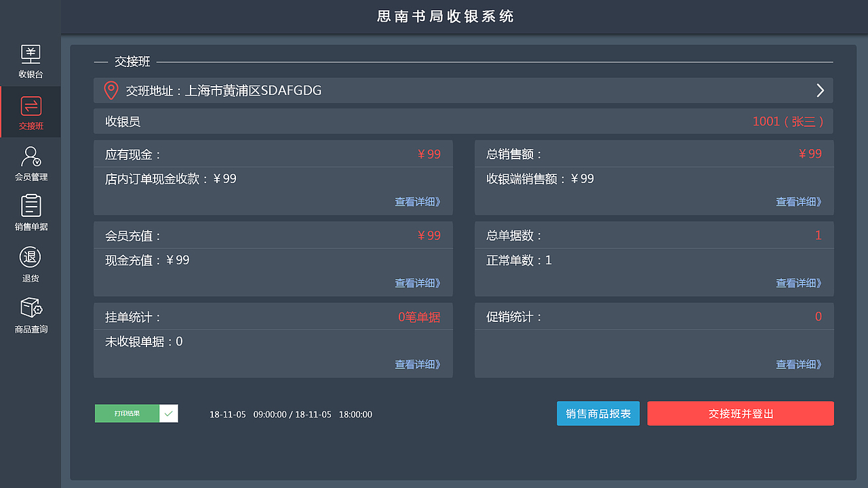The width and height of the screenshot is (868, 488).
Task: Open 查看详细 for 挂单统计 pending orders
Action: point(418,364)
